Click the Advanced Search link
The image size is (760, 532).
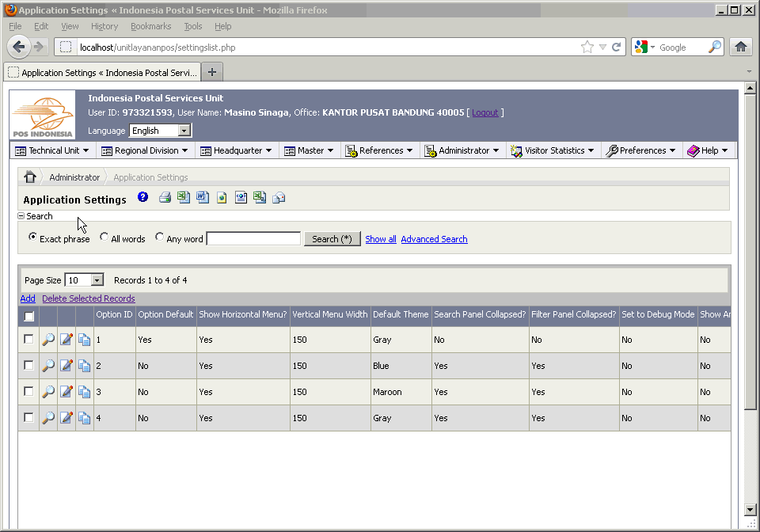point(434,239)
